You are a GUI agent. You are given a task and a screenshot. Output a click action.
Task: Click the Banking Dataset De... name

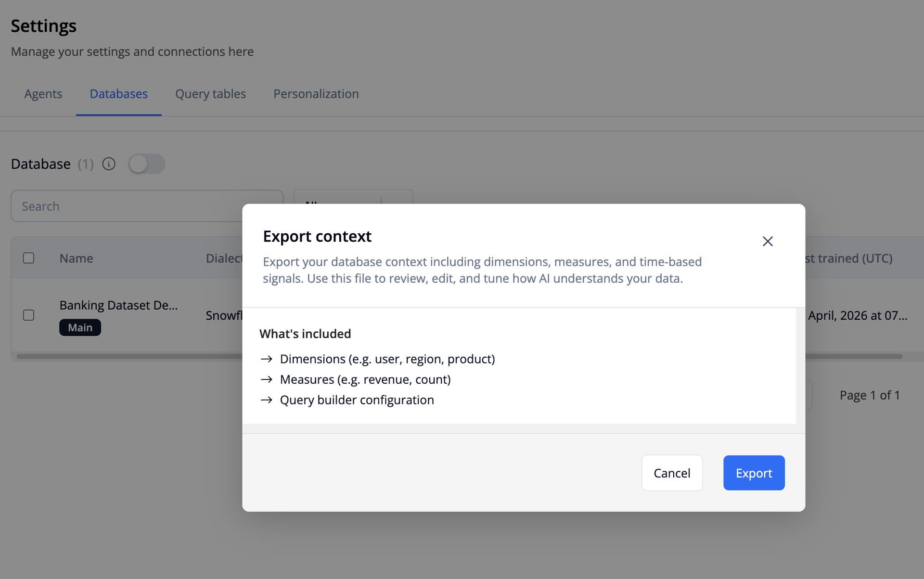(x=118, y=305)
